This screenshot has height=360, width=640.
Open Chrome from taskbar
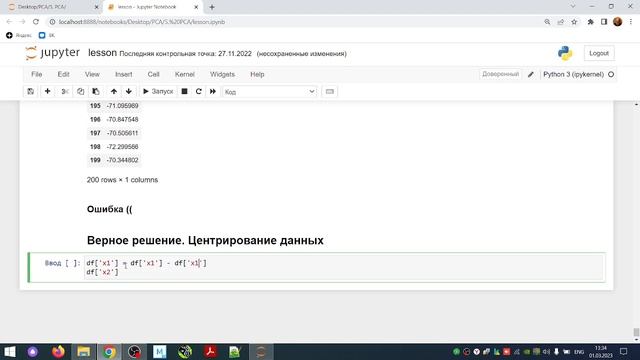point(109,351)
